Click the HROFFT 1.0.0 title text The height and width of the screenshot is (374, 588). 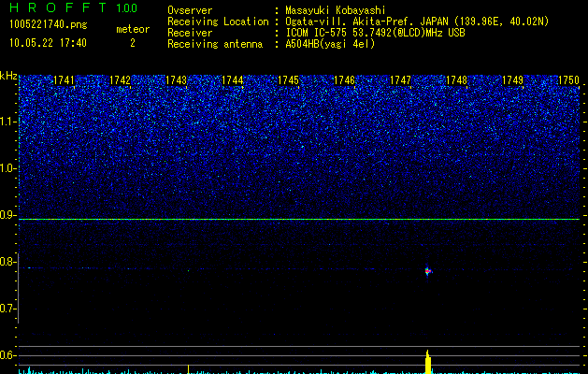pyautogui.click(x=74, y=7)
